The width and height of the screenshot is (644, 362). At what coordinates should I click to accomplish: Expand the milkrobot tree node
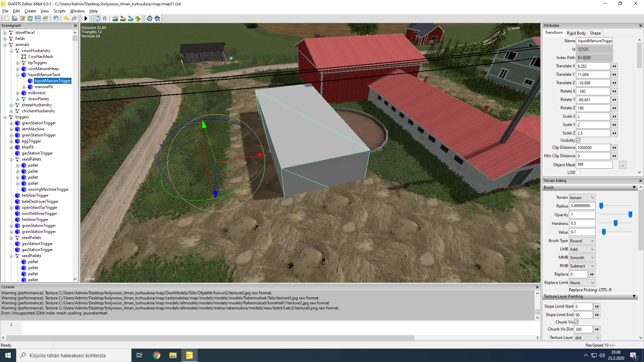point(18,93)
